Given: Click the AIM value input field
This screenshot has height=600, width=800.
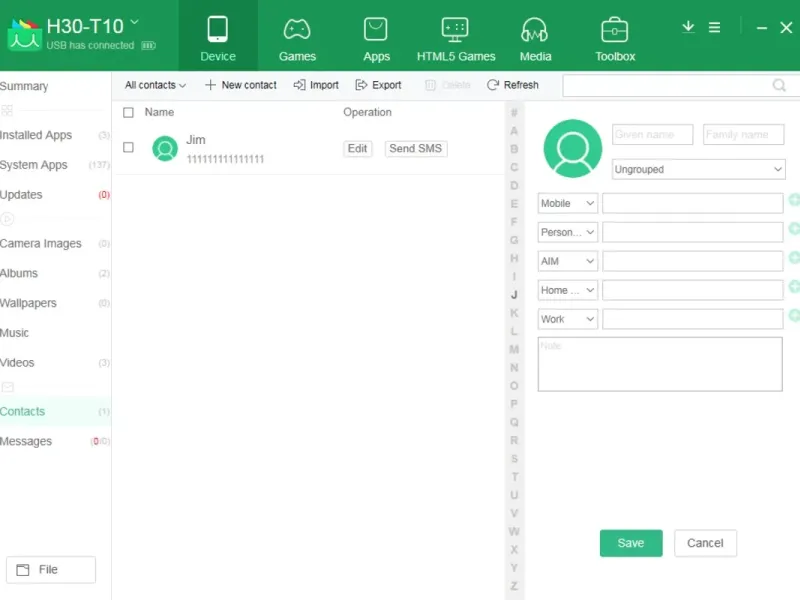Looking at the screenshot, I should pos(692,261).
